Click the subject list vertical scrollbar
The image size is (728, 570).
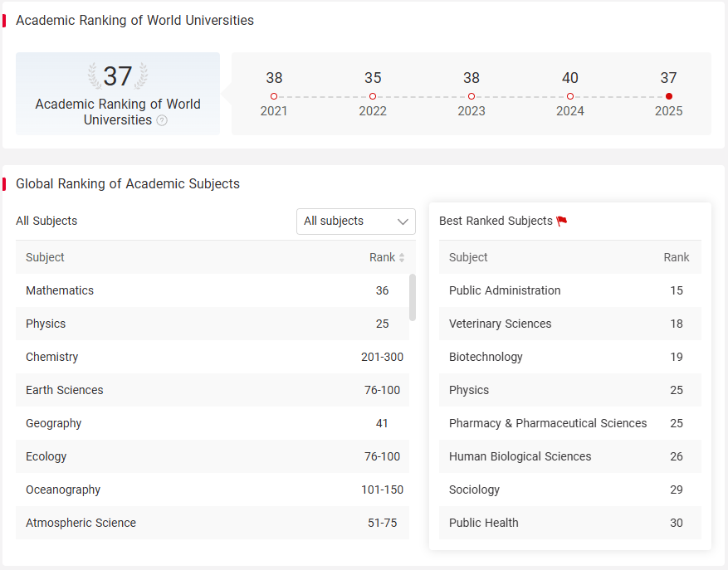coord(413,297)
